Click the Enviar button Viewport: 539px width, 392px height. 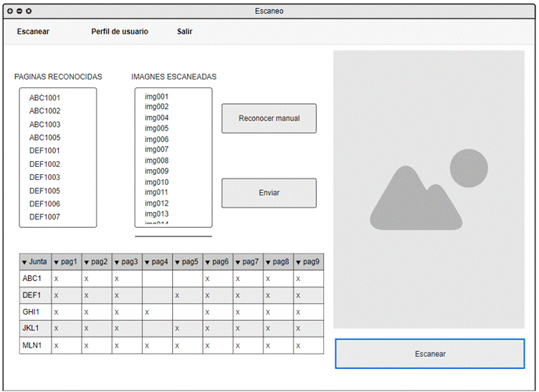tap(269, 193)
